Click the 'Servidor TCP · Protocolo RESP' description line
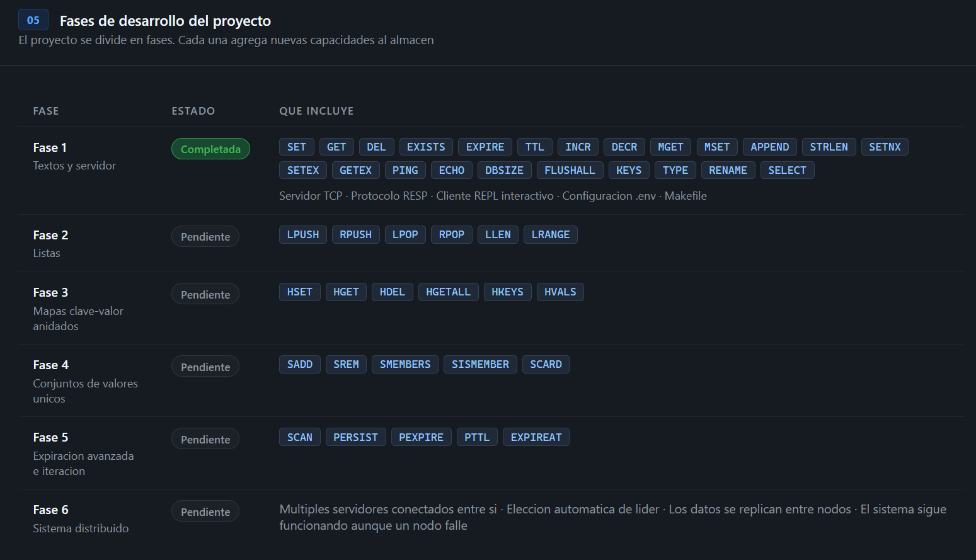Viewport: 976px width, 560px height. tap(493, 196)
